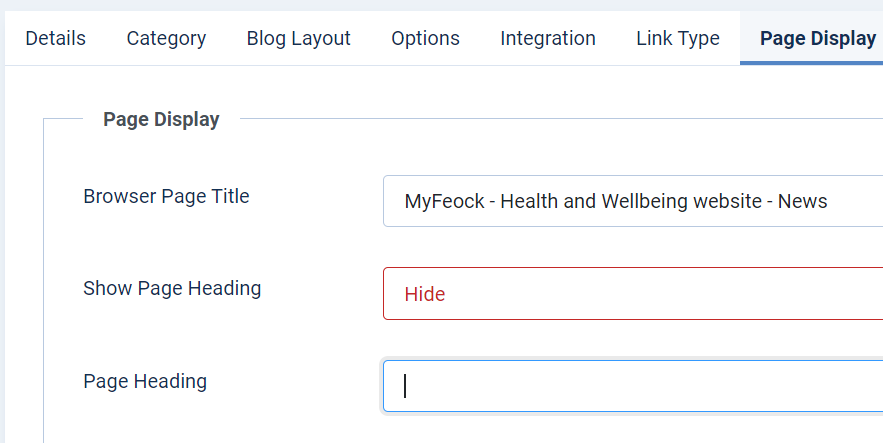This screenshot has width=883, height=443.
Task: Switch to the Link Type tab
Action: pyautogui.click(x=677, y=39)
